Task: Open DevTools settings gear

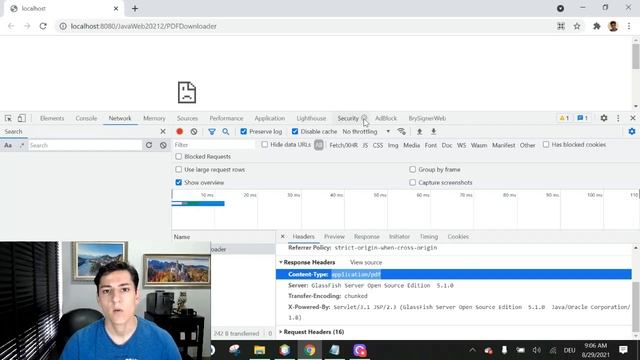Action: pyautogui.click(x=604, y=118)
